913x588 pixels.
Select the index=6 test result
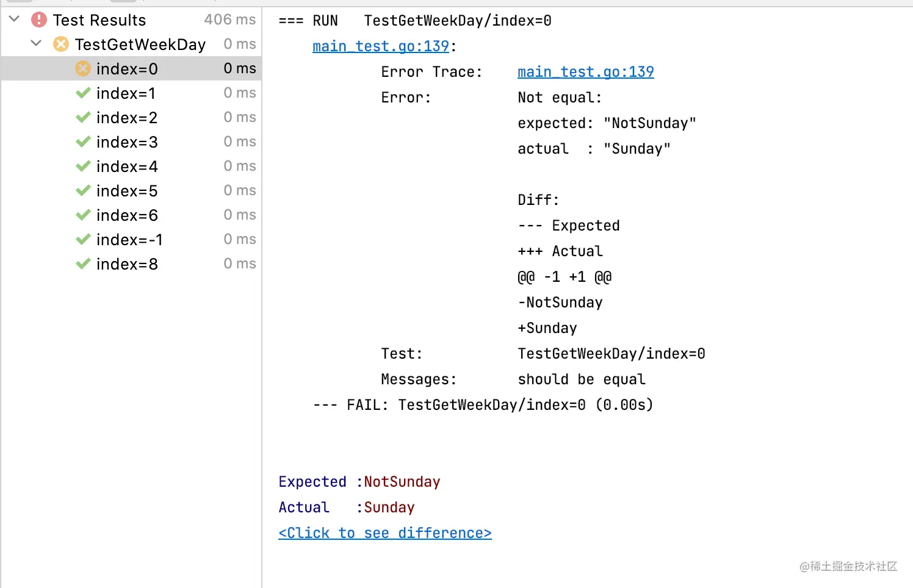tap(131, 215)
